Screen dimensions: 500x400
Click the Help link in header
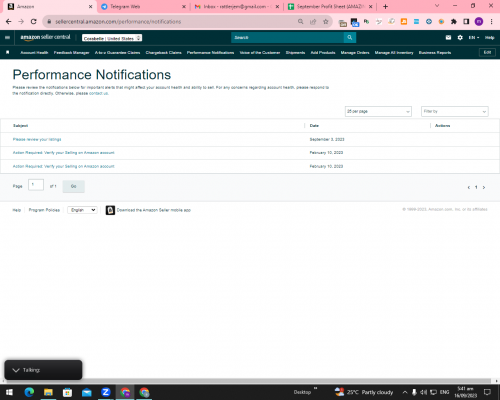(x=489, y=38)
